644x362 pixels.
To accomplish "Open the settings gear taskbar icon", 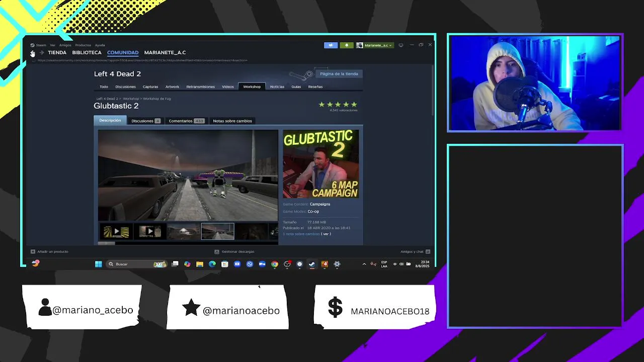I will [x=337, y=264].
